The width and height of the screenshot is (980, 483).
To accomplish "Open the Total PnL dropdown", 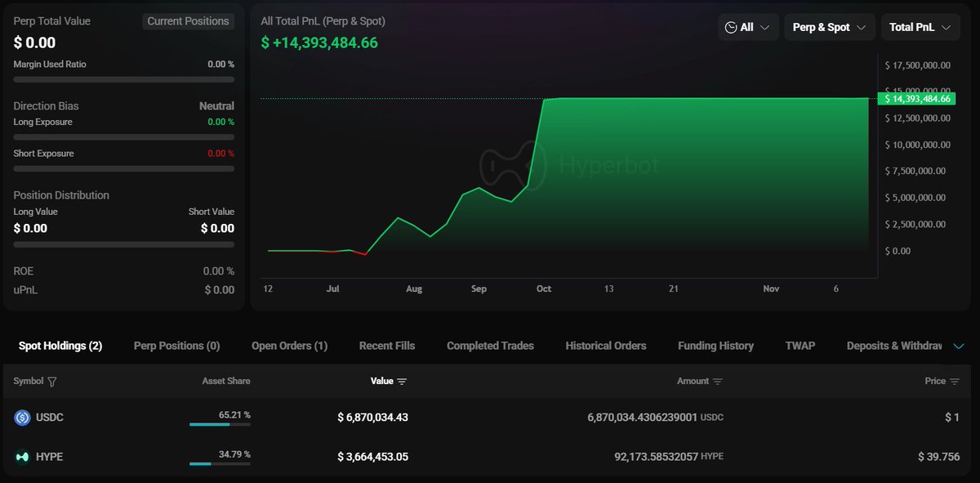I will 921,27.
